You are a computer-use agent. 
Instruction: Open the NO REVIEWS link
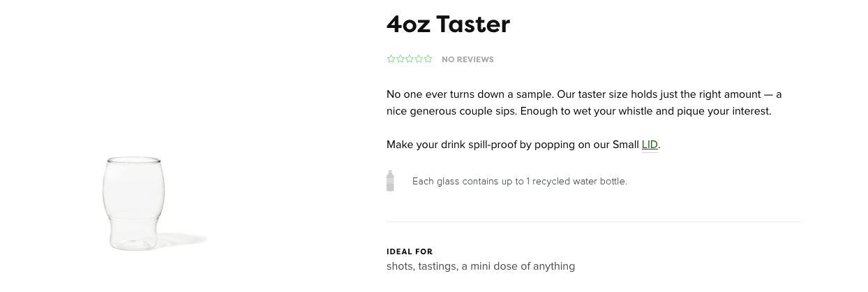467,59
